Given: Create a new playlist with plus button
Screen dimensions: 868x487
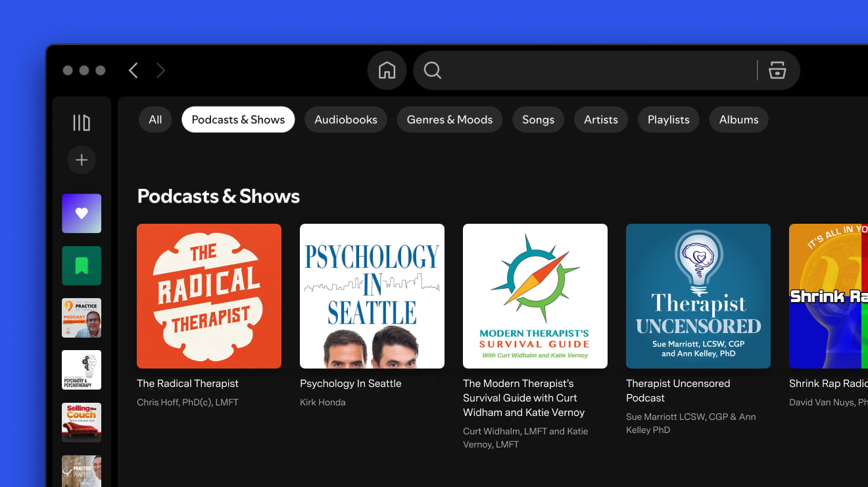Looking at the screenshot, I should pos(82,160).
